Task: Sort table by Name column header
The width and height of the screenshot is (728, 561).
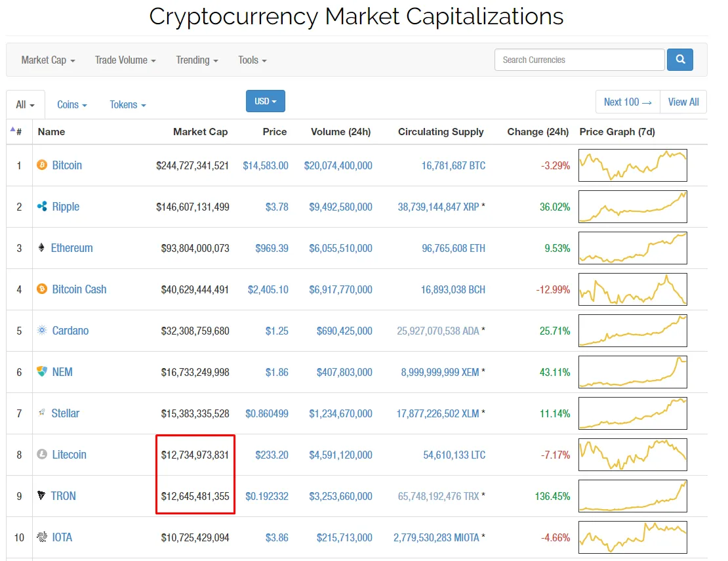Action: [x=52, y=131]
